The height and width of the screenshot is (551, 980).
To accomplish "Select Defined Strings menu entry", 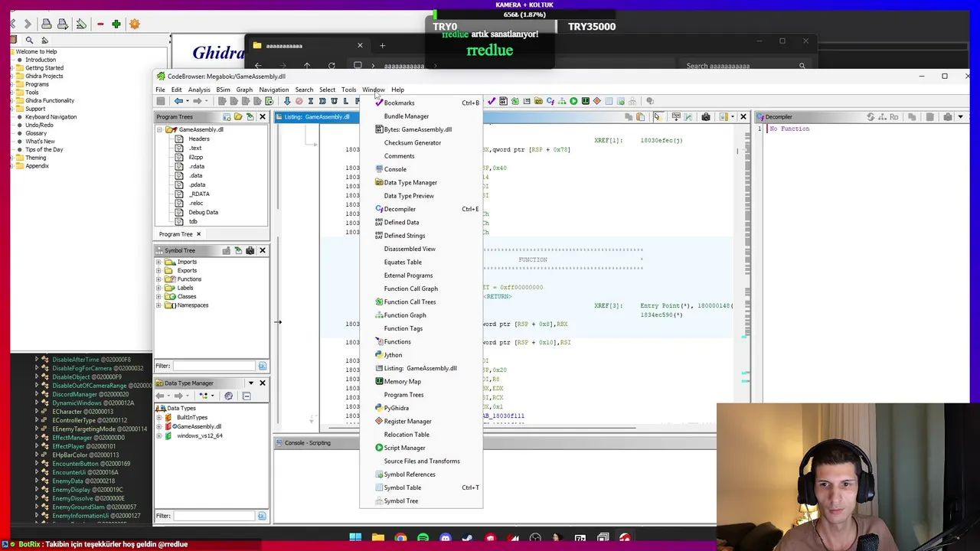I will click(x=421, y=236).
